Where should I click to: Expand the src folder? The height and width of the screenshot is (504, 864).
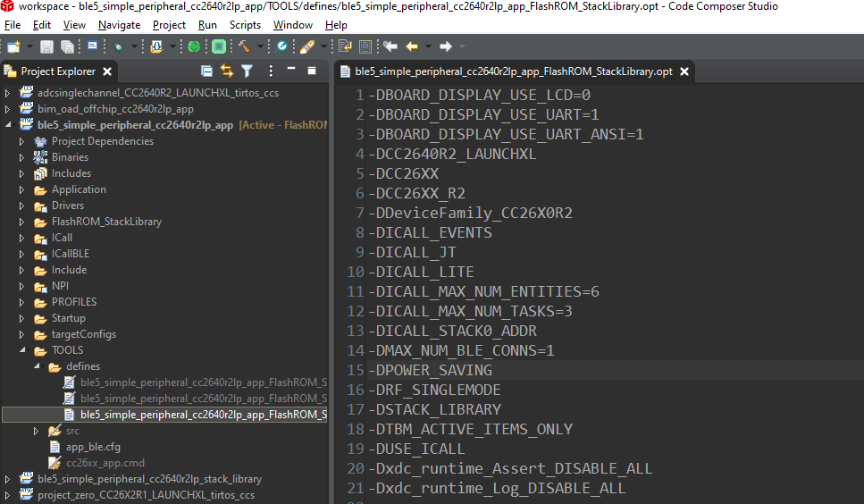coord(36,431)
